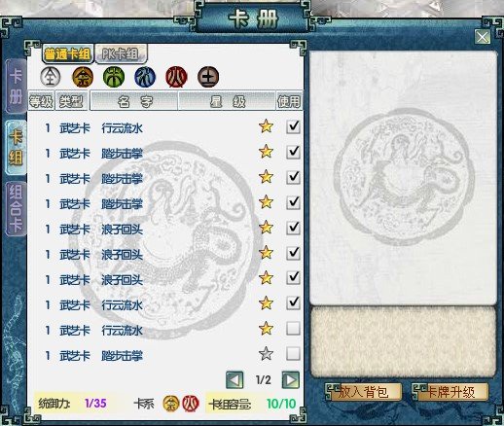Uncheck the first 行云流水 card's use checkbox

tap(293, 126)
